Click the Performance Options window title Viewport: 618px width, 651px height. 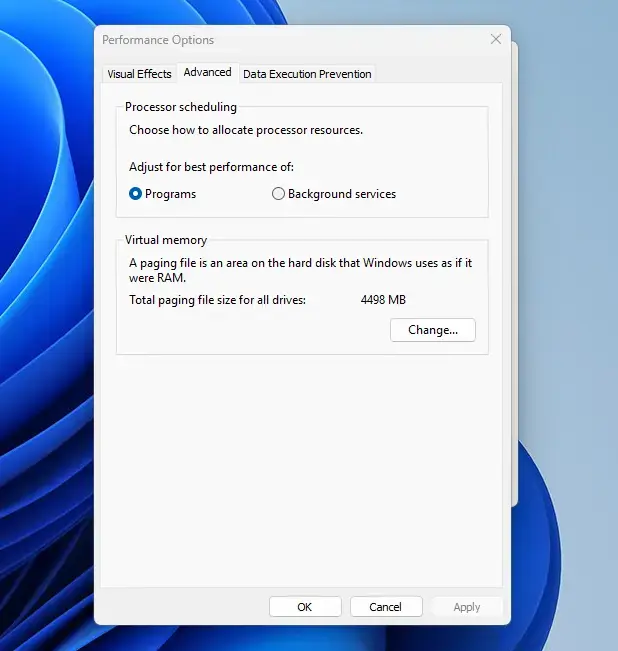158,40
